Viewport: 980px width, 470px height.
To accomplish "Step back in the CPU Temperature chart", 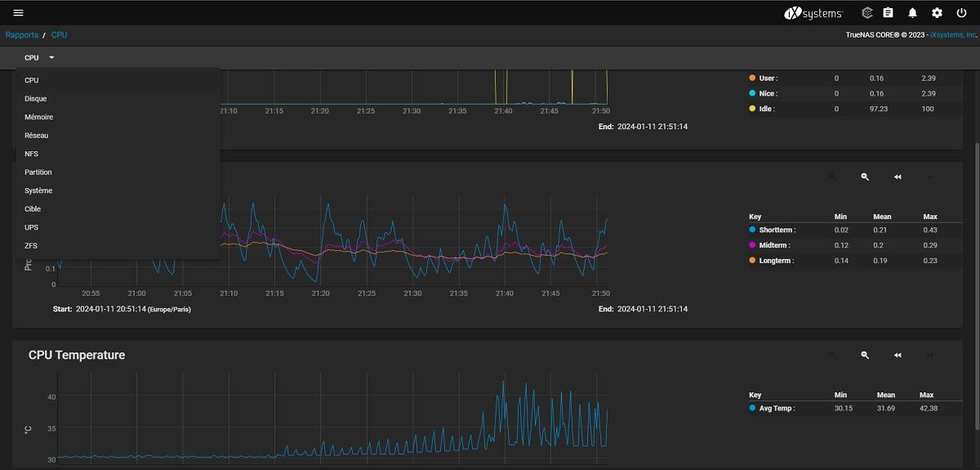I will point(898,356).
